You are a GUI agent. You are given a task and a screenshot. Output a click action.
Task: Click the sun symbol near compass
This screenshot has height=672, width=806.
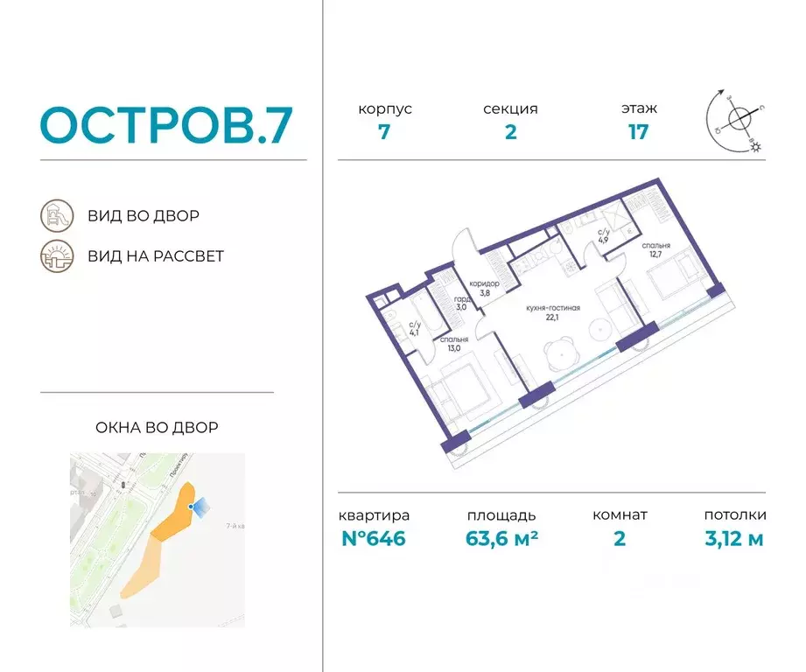756,148
